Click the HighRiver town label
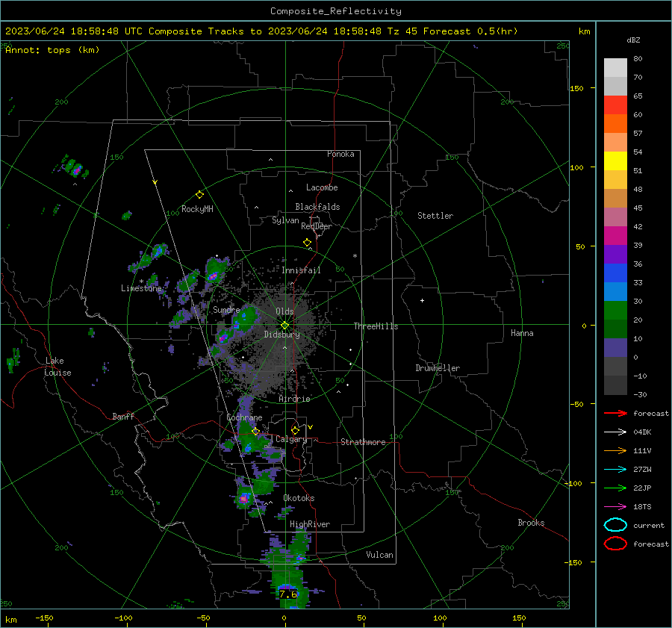The image size is (672, 628). tap(310, 524)
